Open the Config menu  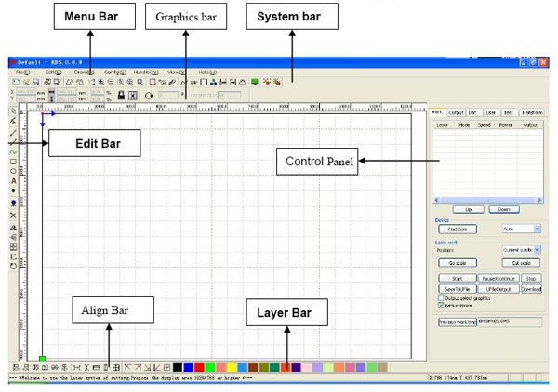point(114,72)
